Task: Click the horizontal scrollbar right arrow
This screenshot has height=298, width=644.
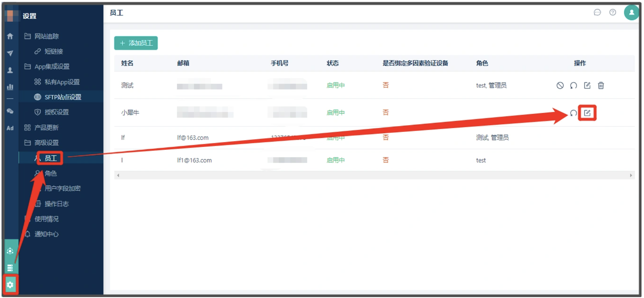Action: coord(631,175)
